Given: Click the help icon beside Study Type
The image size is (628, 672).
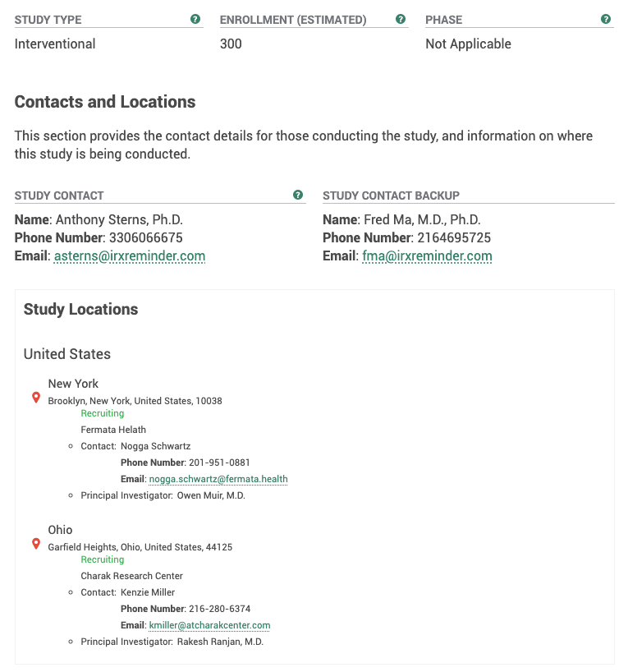Looking at the screenshot, I should tap(195, 19).
